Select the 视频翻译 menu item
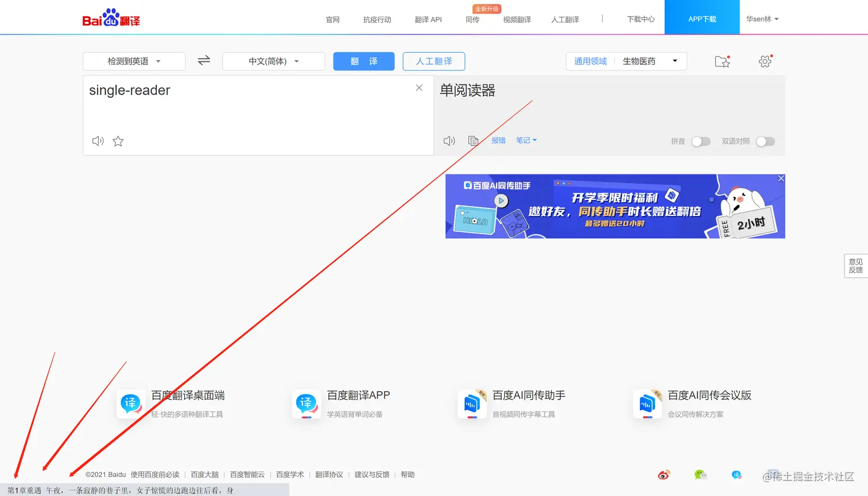This screenshot has height=496, width=868. pos(516,19)
